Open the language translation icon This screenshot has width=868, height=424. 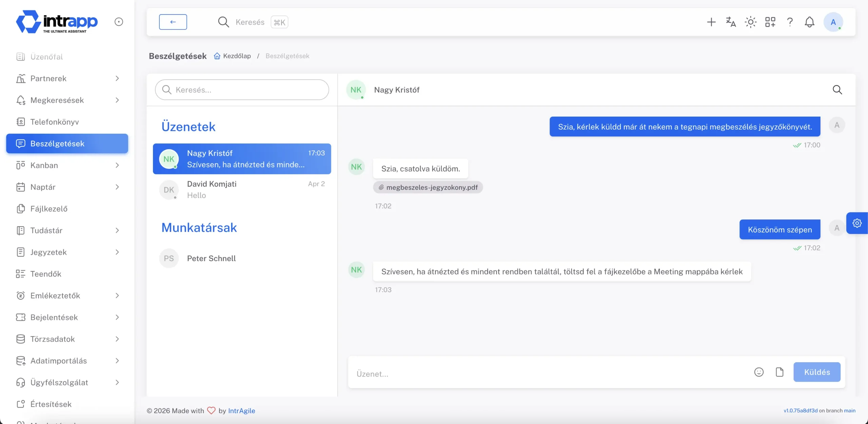coord(731,22)
